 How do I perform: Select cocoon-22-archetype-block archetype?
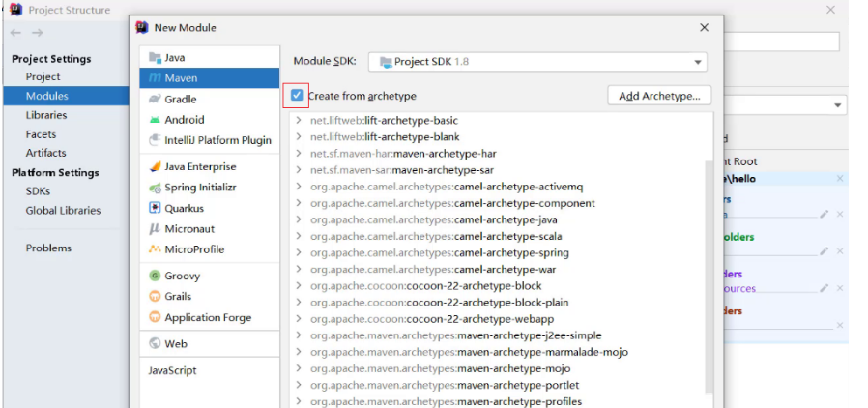click(x=425, y=286)
